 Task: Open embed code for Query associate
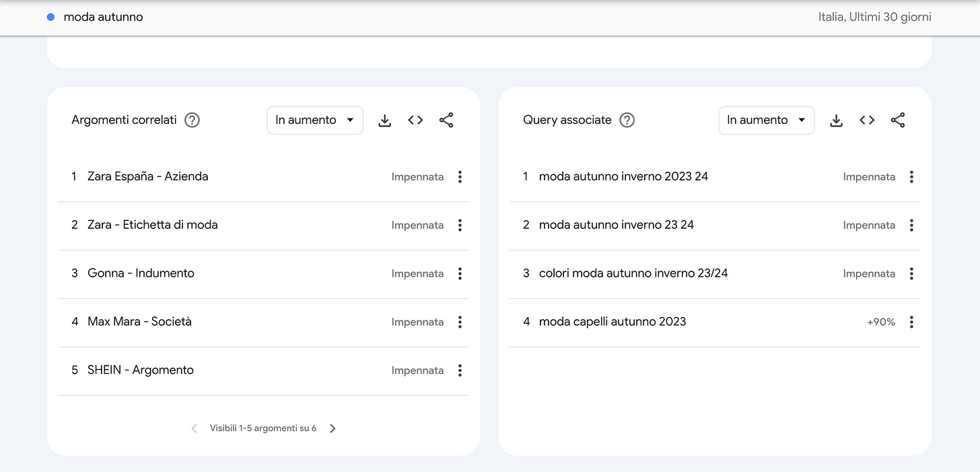click(867, 121)
